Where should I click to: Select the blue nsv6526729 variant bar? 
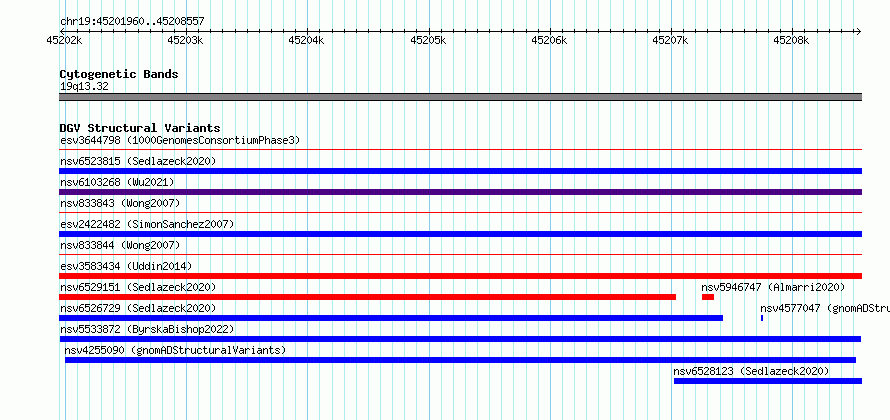pos(391,318)
